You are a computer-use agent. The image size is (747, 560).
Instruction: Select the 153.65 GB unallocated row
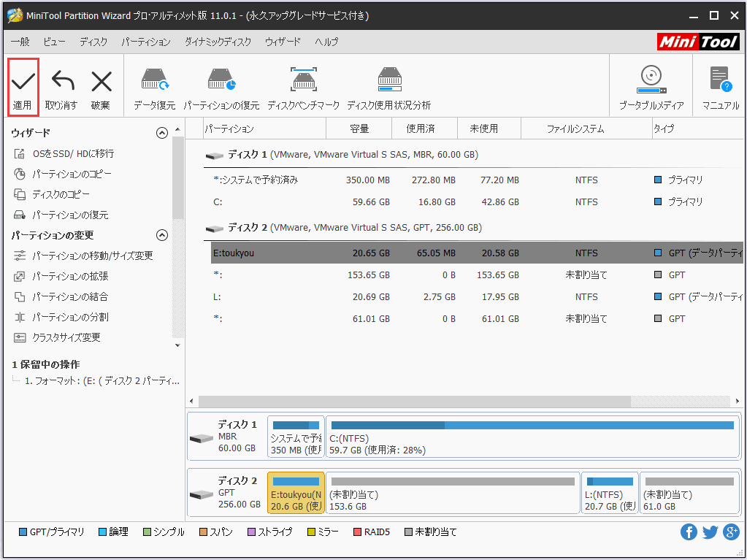477,275
